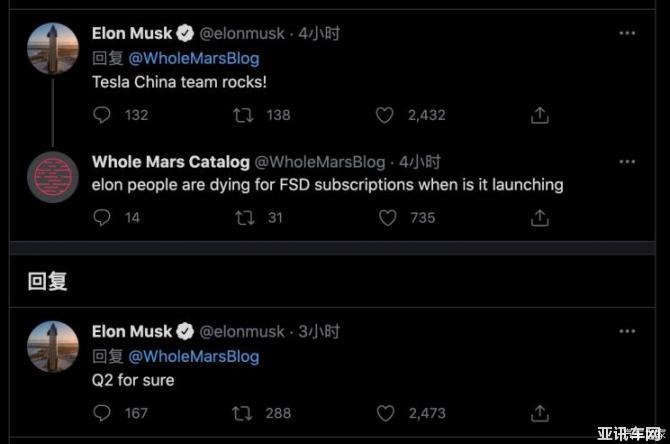Share the Whole Mars Catalog tweet
The image size is (670, 444).
click(540, 217)
